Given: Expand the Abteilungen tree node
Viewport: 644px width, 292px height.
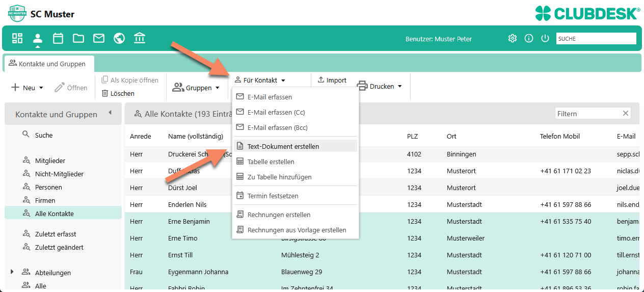Looking at the screenshot, I should point(13,272).
